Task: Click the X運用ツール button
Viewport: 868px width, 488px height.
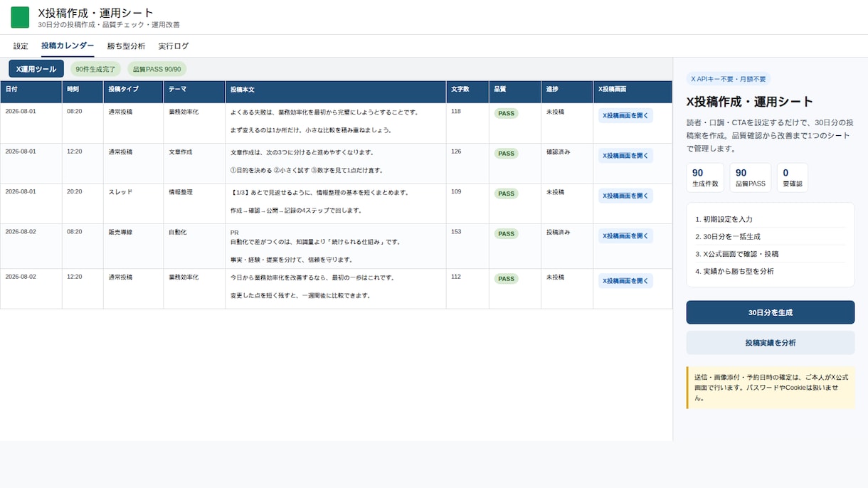Action: pyautogui.click(x=36, y=69)
